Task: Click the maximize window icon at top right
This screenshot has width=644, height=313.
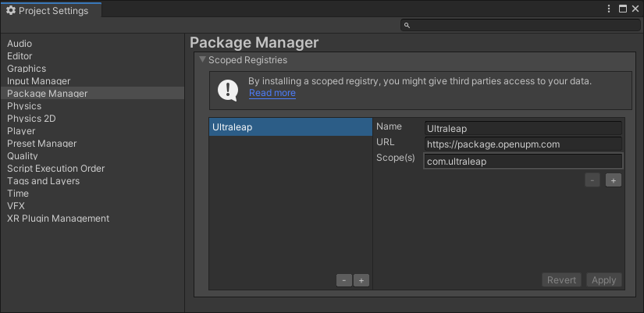Action: coord(622,9)
